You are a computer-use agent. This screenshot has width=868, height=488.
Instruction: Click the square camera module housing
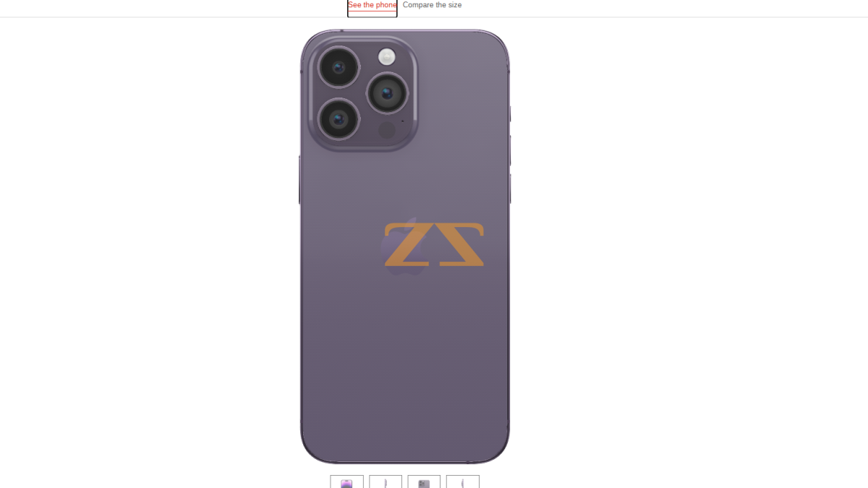point(364,93)
